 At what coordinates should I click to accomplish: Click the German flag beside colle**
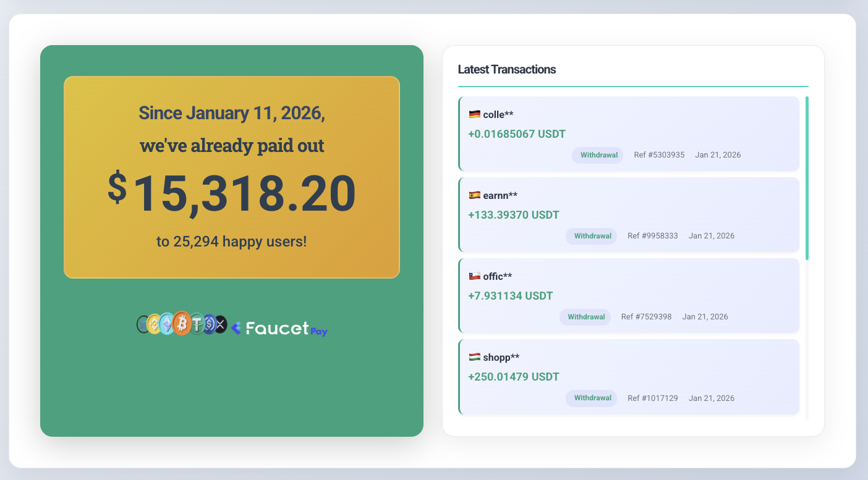tap(474, 114)
